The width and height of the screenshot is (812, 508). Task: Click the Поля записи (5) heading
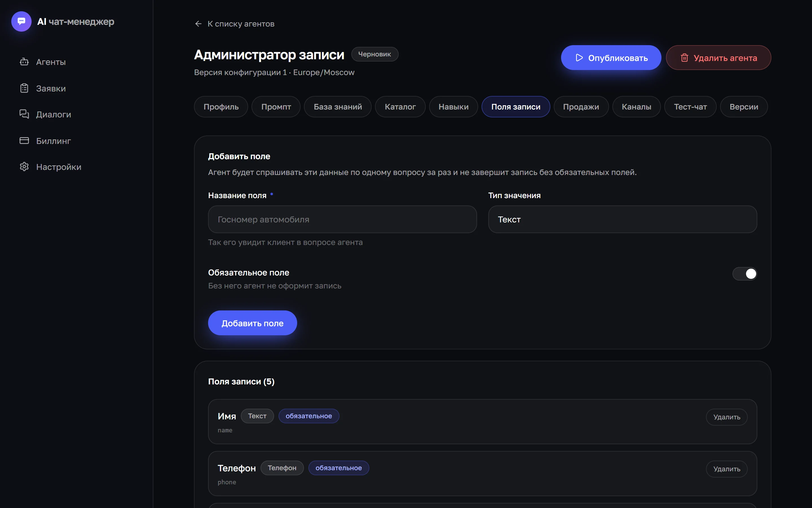pyautogui.click(x=241, y=382)
